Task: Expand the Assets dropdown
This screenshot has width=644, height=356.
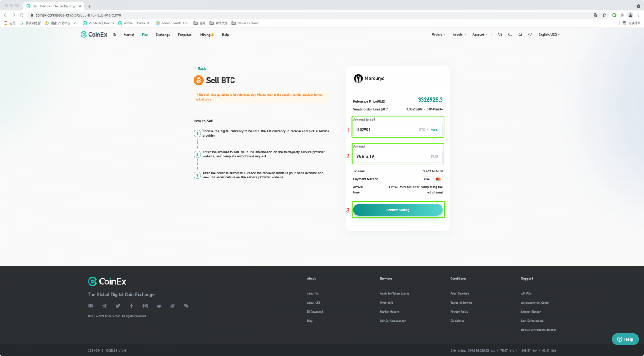Action: pos(459,35)
